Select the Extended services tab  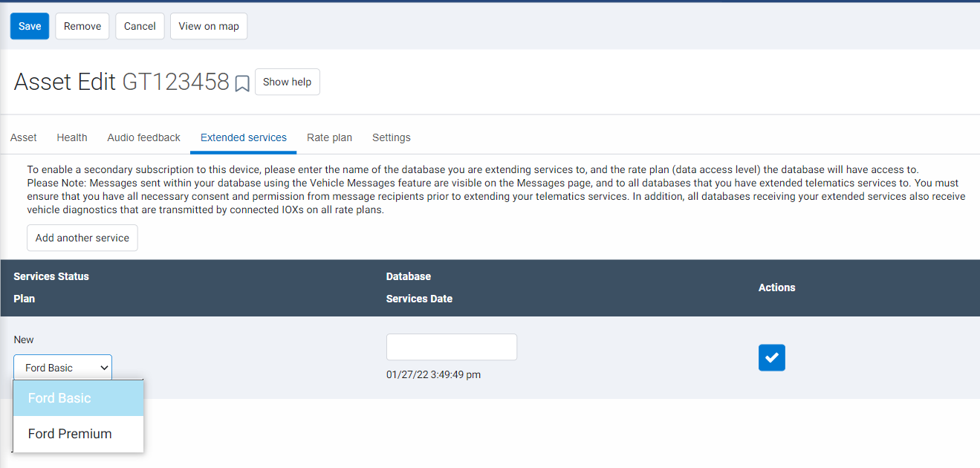(243, 137)
